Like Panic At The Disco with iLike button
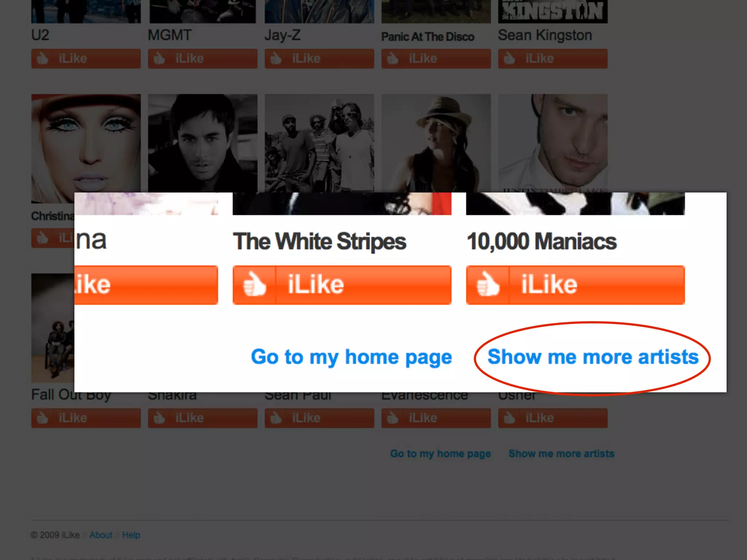 (436, 59)
